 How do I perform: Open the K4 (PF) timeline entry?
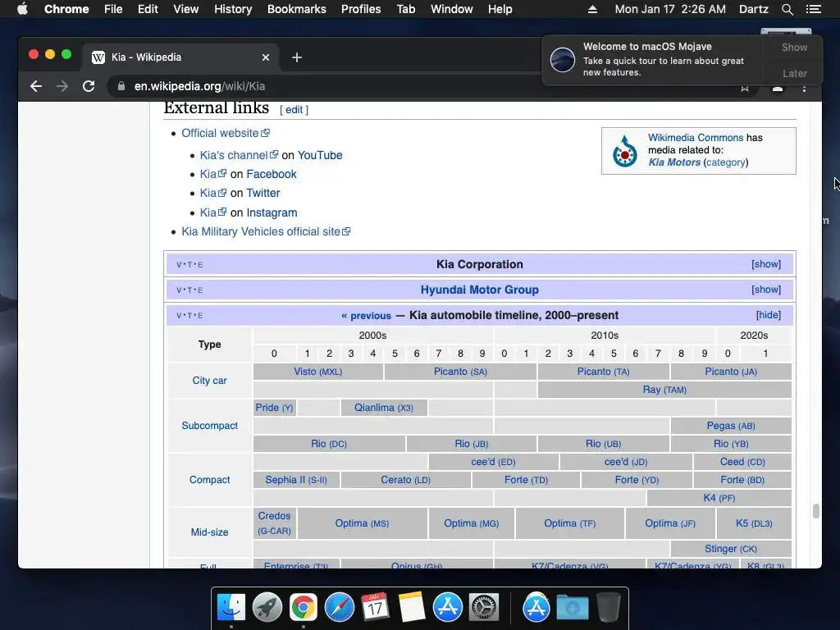pyautogui.click(x=719, y=498)
